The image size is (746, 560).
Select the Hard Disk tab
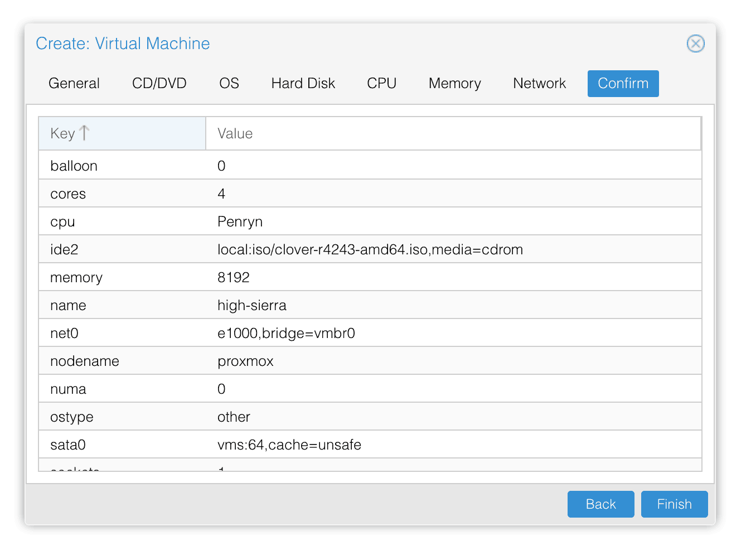coord(303,84)
